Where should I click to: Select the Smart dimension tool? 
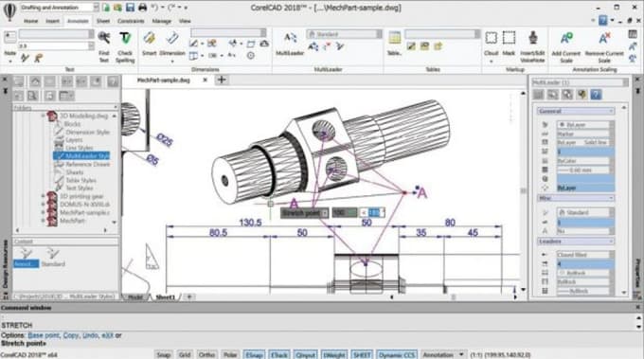point(150,44)
